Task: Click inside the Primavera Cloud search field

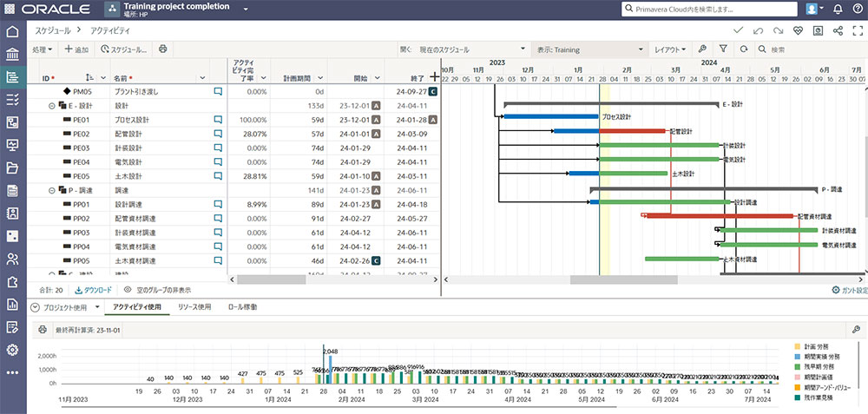Action: (709, 9)
